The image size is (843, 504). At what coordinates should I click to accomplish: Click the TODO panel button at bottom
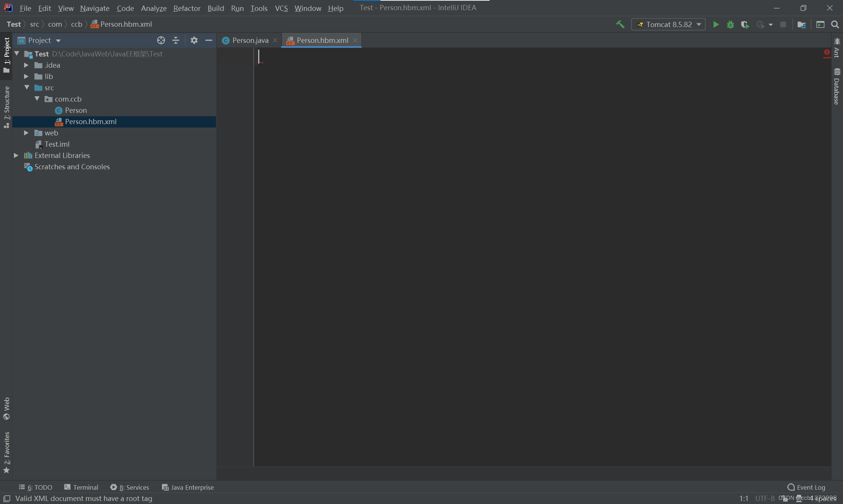point(37,487)
